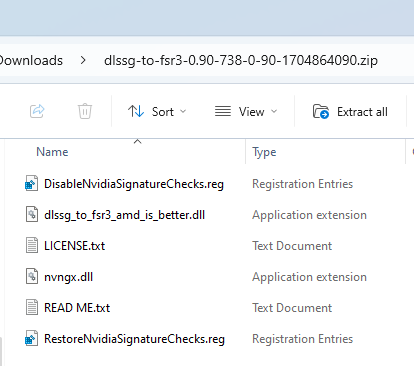414x366 pixels.
Task: Select nvngx.dll file name
Action: click(68, 277)
